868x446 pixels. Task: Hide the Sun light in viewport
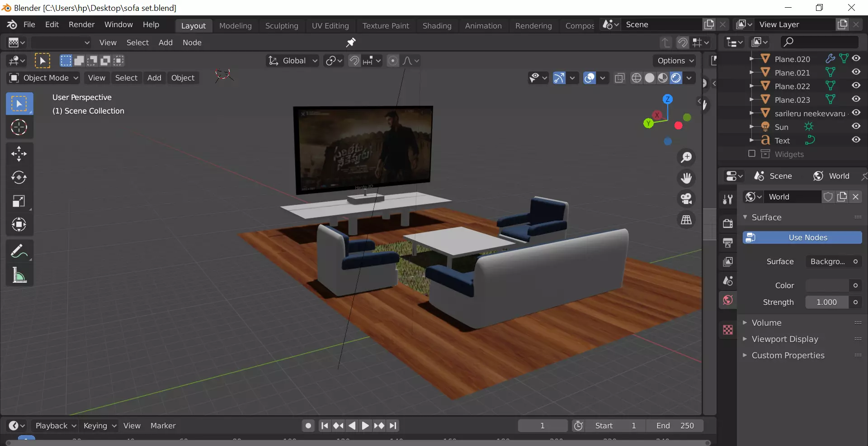(856, 126)
